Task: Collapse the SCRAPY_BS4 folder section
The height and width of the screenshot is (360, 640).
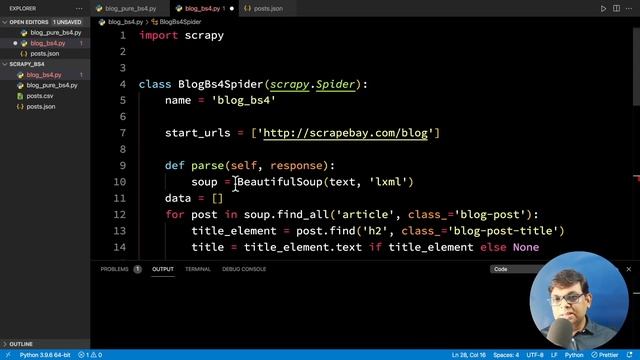Action: click(x=45, y=64)
